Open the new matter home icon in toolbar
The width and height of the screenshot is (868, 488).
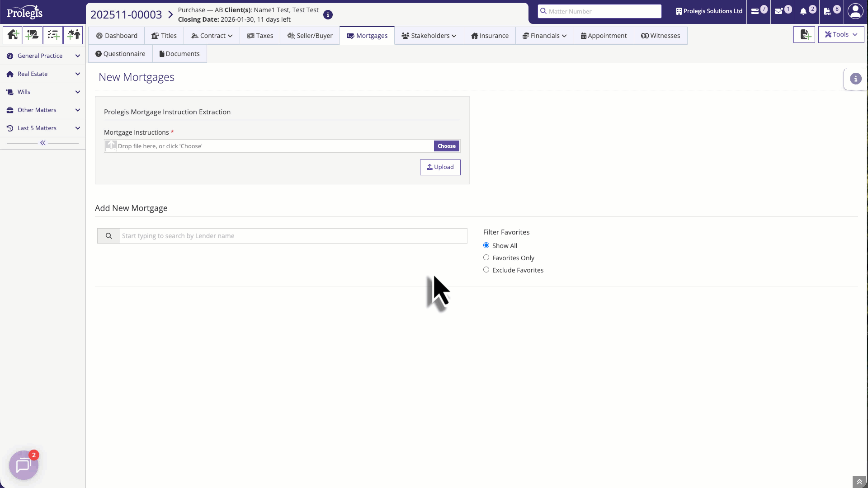tap(12, 35)
